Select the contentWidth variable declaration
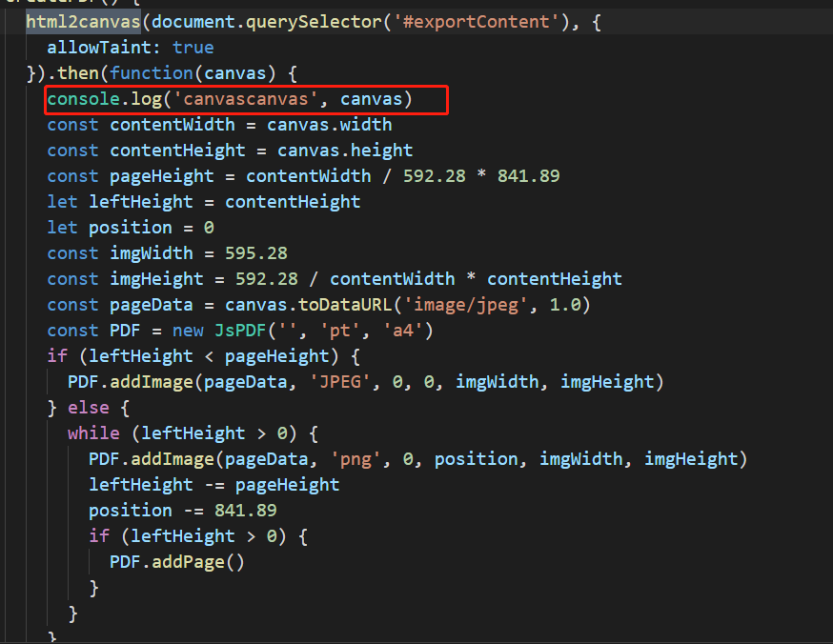833x644 pixels. pos(172,124)
